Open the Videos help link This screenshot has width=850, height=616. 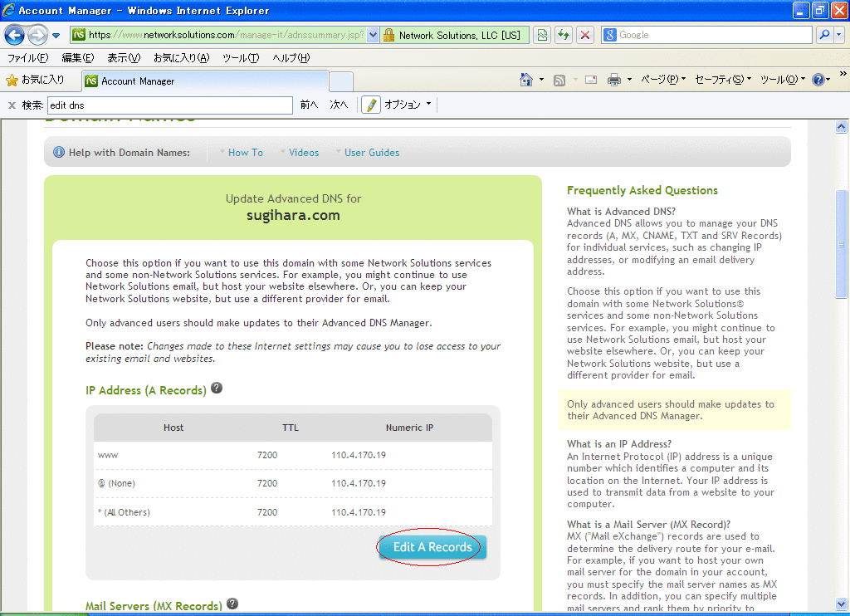click(304, 153)
